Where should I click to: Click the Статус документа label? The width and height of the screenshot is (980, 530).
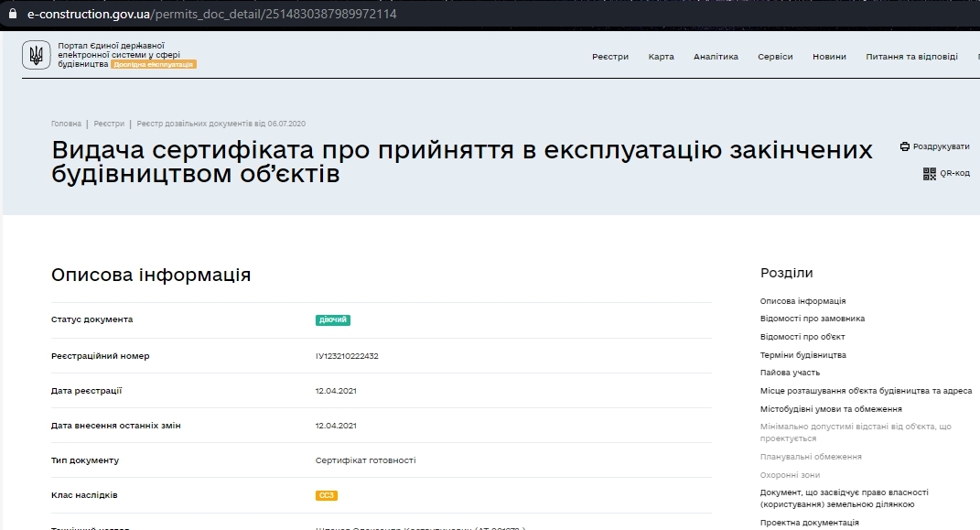92,319
